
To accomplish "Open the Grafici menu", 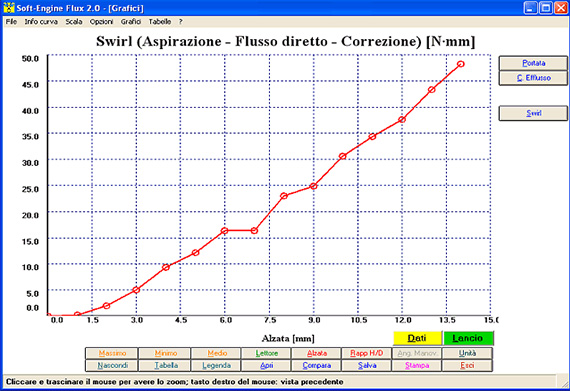I will pos(131,22).
